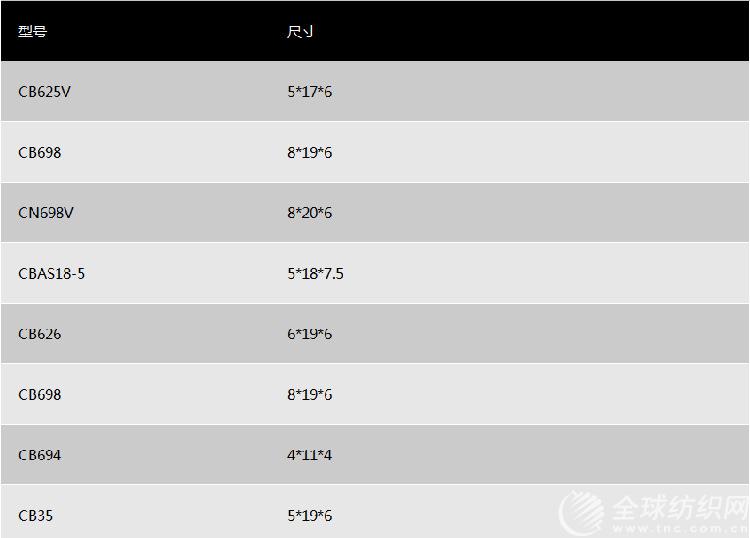750x538 pixels.
Task: Click the 型号 column header
Action: click(33, 32)
